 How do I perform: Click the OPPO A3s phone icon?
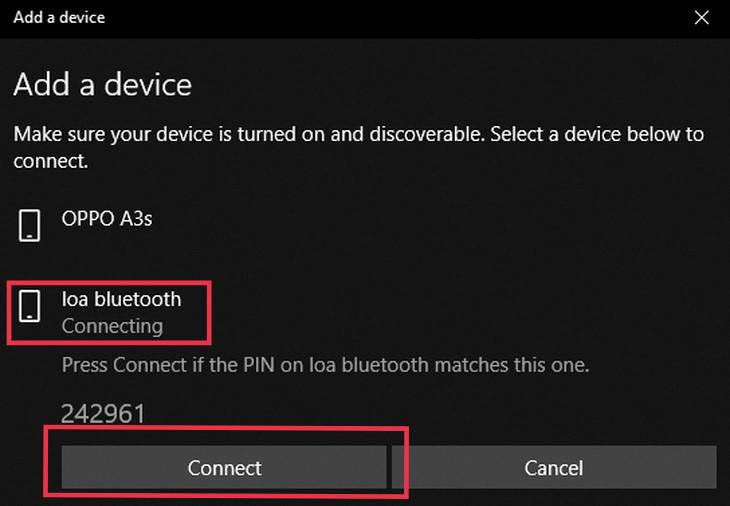click(x=31, y=224)
